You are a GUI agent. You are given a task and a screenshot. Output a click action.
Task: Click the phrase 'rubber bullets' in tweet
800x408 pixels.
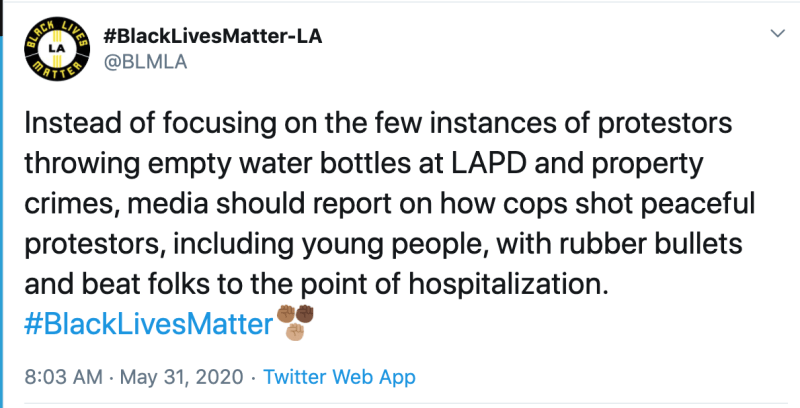coord(651,244)
